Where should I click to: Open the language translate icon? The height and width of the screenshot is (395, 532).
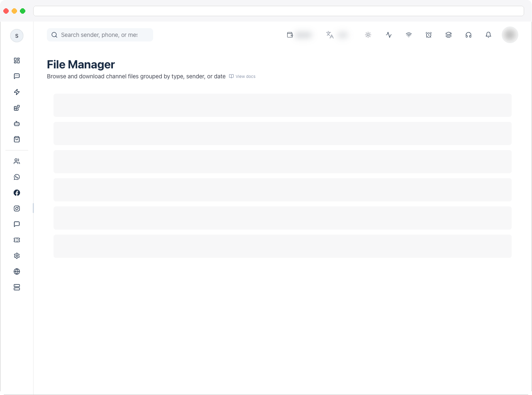pos(330,35)
